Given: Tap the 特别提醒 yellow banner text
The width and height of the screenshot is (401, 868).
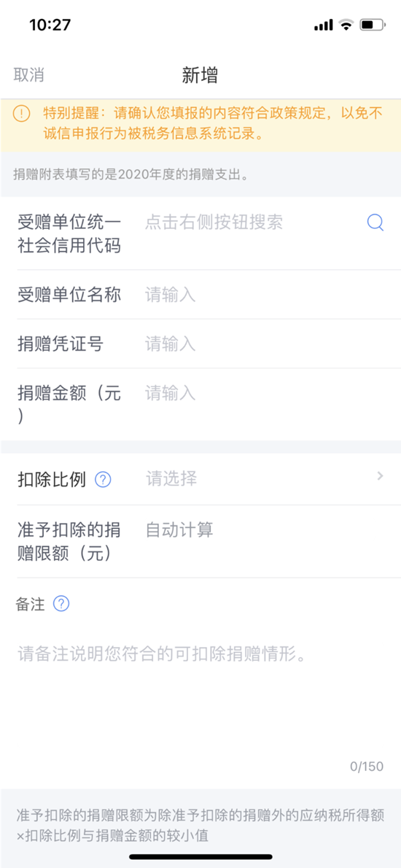Looking at the screenshot, I should coord(213,123).
